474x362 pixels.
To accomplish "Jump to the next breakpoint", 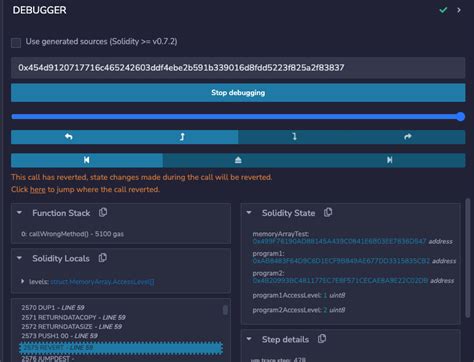I will click(389, 160).
